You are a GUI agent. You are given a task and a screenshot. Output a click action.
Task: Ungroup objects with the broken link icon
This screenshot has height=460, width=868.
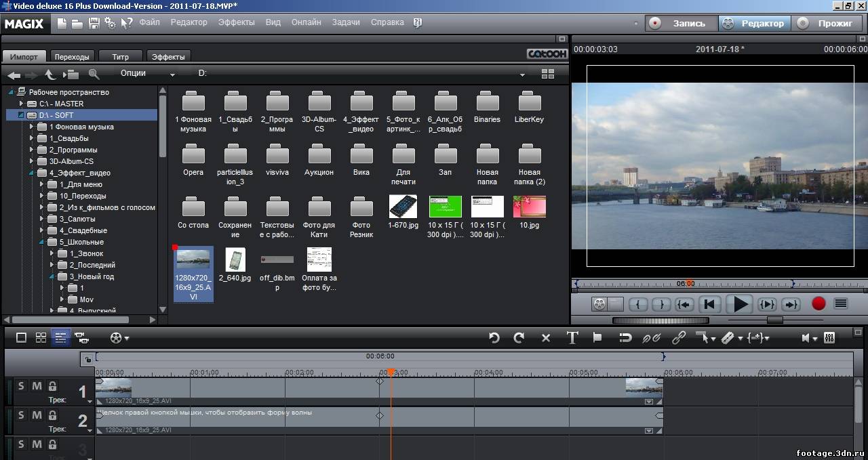pyautogui.click(x=652, y=337)
